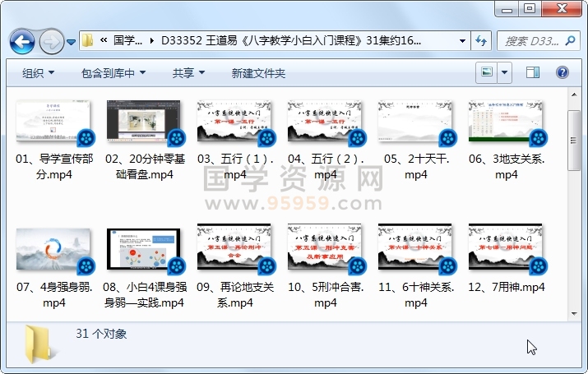
Task: Click the file name 03、五行（1）.mp4
Action: pyautogui.click(x=235, y=167)
